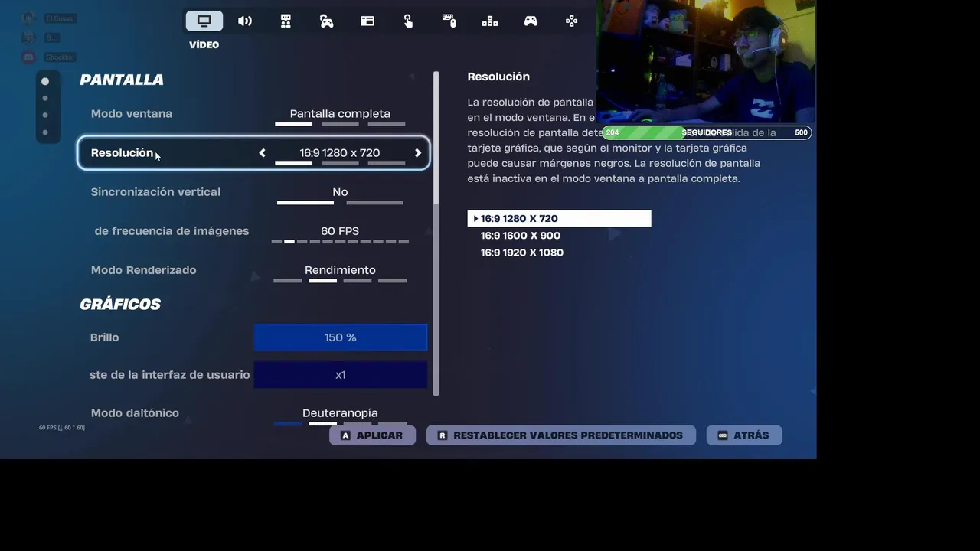Click the Aplicar button
The height and width of the screenshot is (551, 980).
(372, 435)
